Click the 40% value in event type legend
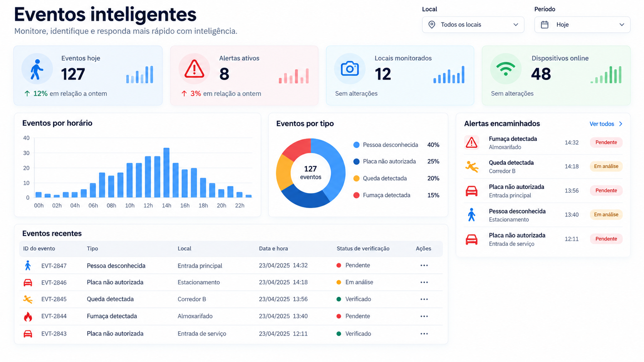Viewport: 644px width, 362px height. [433, 145]
